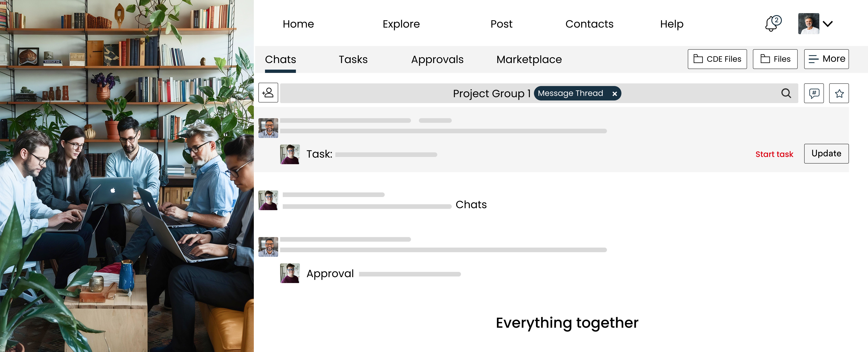The width and height of the screenshot is (868, 352).
Task: Open the Contacts page
Action: (589, 24)
